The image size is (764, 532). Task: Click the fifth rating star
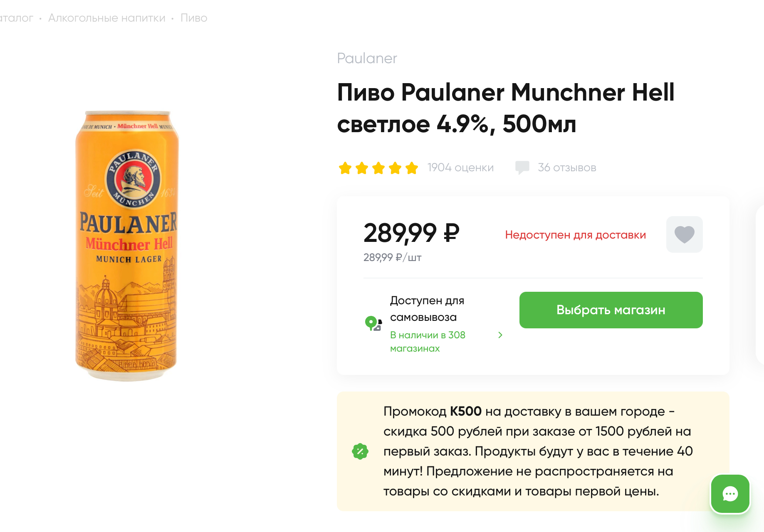pyautogui.click(x=412, y=168)
